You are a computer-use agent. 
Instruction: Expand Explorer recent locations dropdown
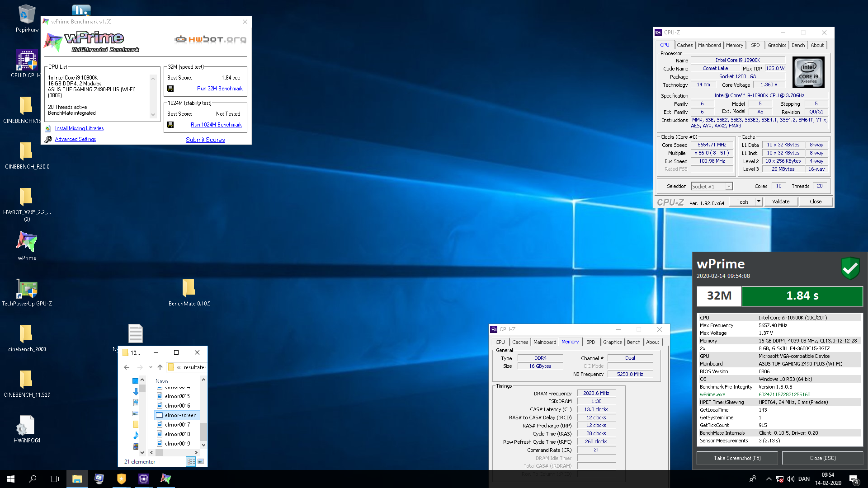[151, 367]
